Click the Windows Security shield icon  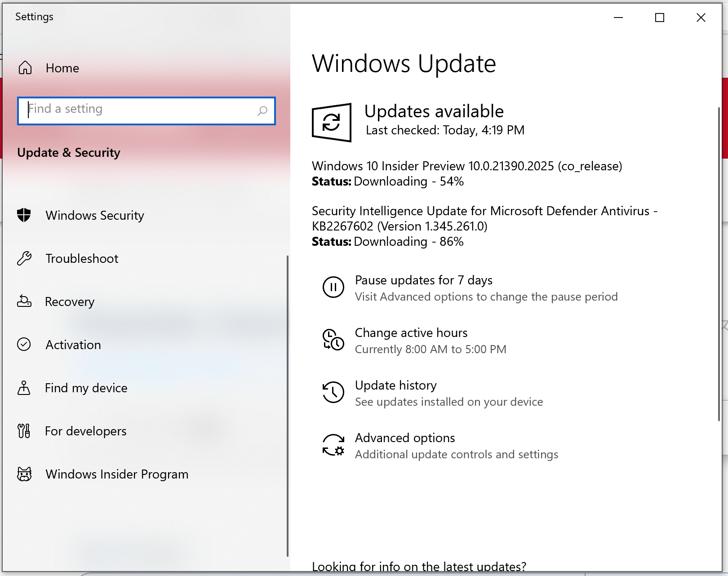24,215
